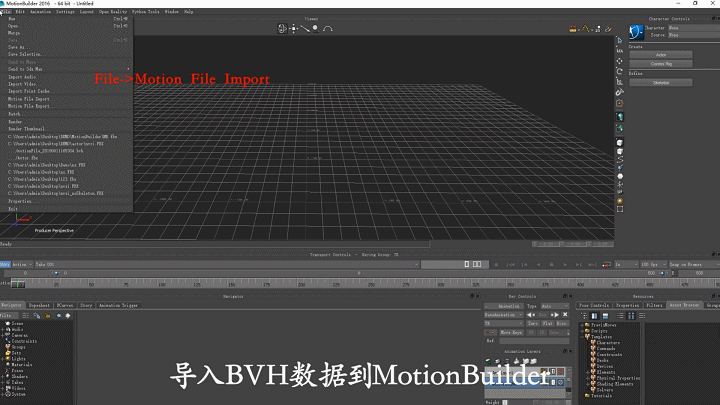The height and width of the screenshot is (405, 720).
Task: Click the play forward transport button
Action: pos(565,264)
